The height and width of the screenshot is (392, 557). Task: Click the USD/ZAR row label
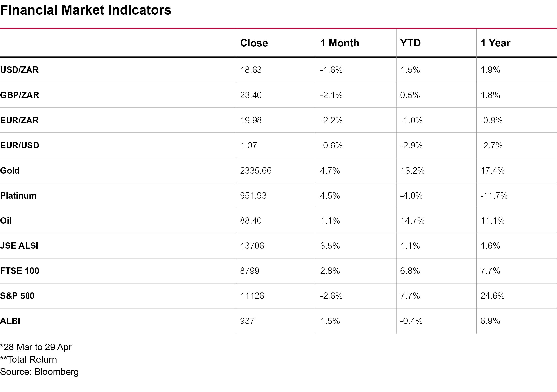tap(19, 70)
